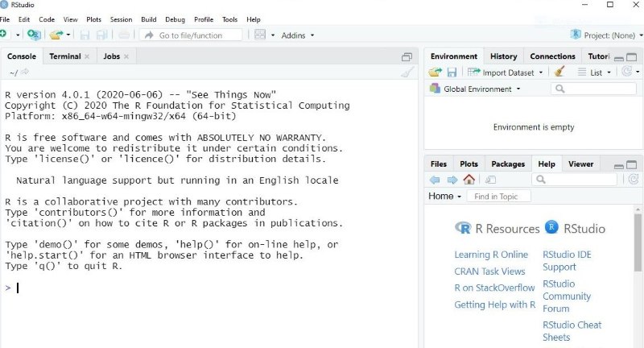Clear console with the broom icon

[407, 72]
